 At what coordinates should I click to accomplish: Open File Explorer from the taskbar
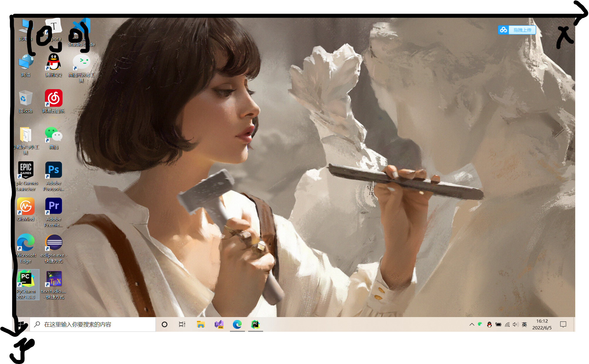tap(201, 324)
